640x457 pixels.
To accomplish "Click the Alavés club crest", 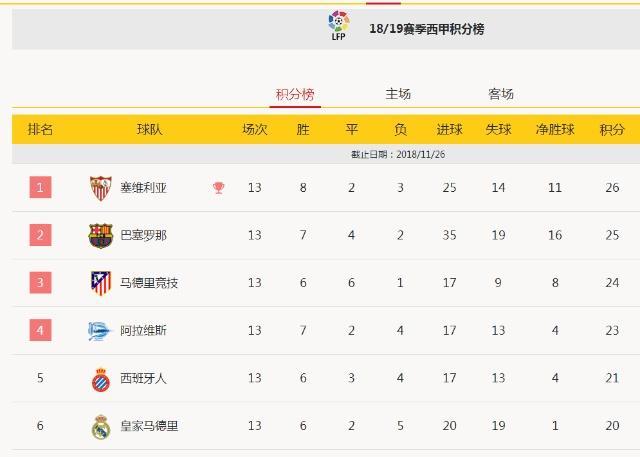I will pyautogui.click(x=100, y=331).
